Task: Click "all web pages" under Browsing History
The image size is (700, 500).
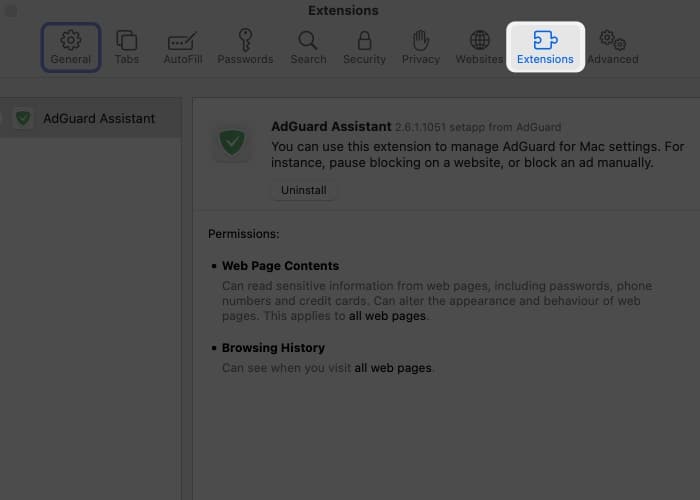Action: click(x=393, y=368)
